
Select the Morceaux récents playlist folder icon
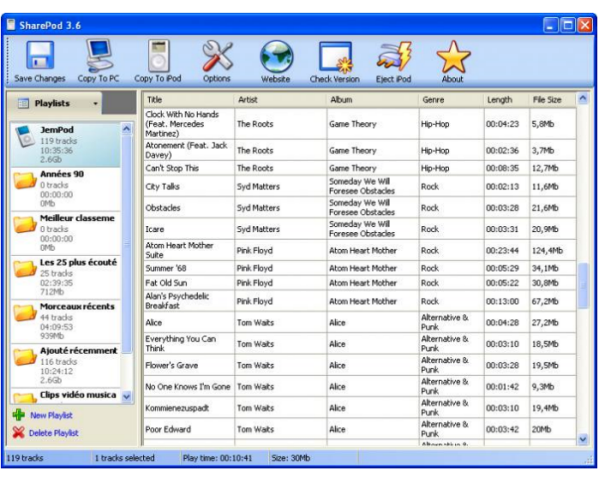25,313
